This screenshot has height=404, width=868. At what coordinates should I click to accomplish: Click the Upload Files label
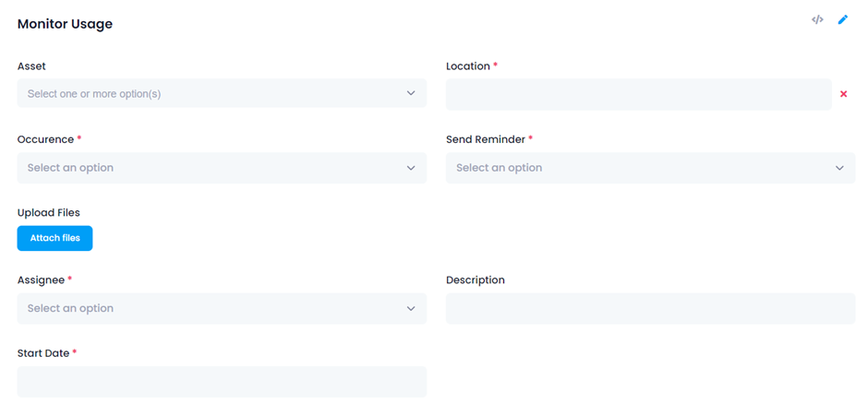click(x=49, y=213)
